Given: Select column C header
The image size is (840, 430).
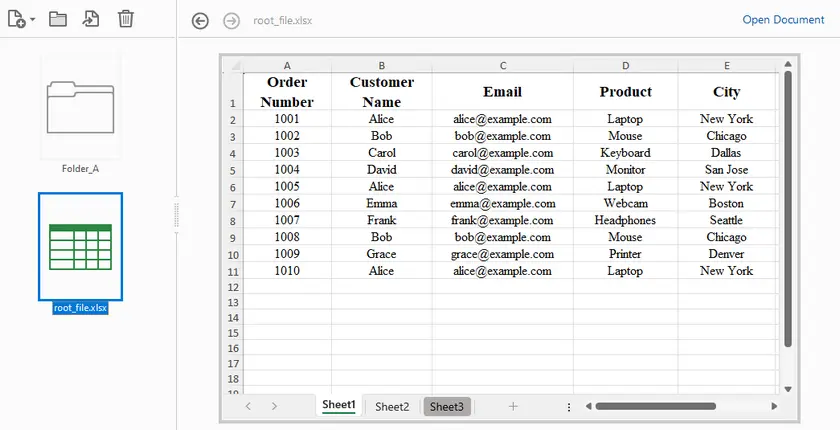Looking at the screenshot, I should point(502,65).
